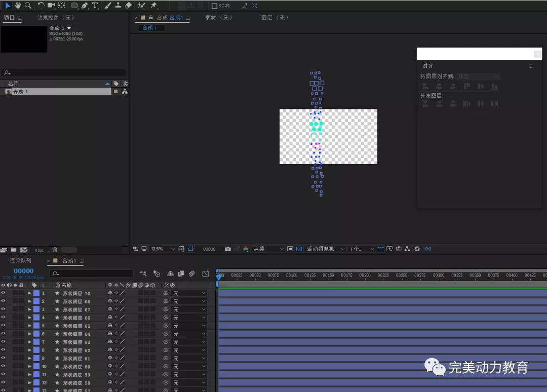Click the snapshot camera icon in viewer
The height and width of the screenshot is (392, 547).
(x=228, y=249)
